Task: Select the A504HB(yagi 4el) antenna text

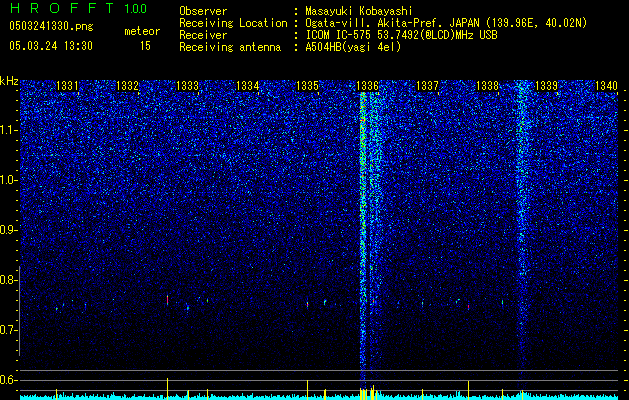Action: tap(353, 47)
